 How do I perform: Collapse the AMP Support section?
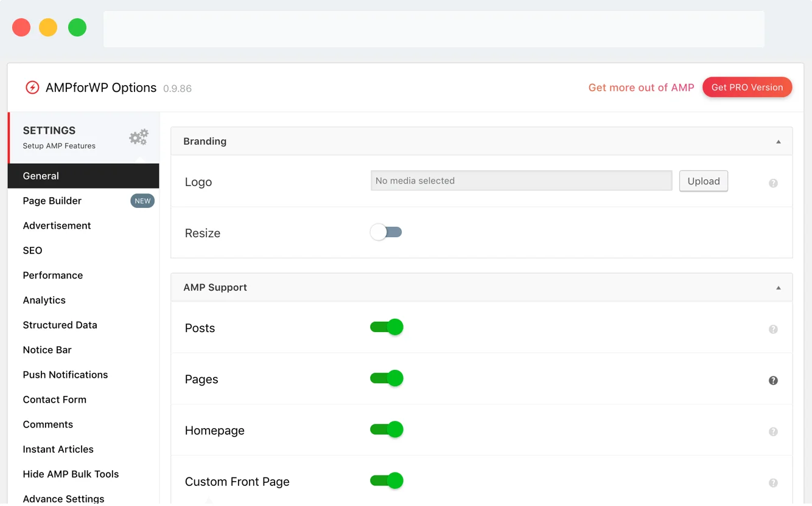pyautogui.click(x=778, y=286)
